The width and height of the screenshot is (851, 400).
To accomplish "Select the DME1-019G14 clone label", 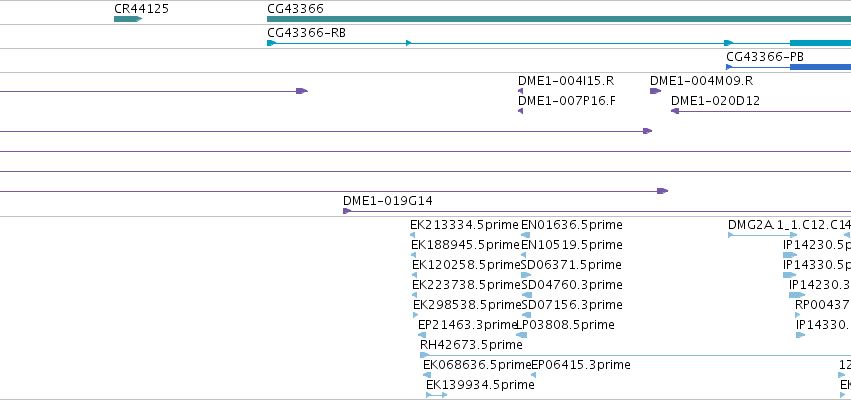I will (x=388, y=201).
